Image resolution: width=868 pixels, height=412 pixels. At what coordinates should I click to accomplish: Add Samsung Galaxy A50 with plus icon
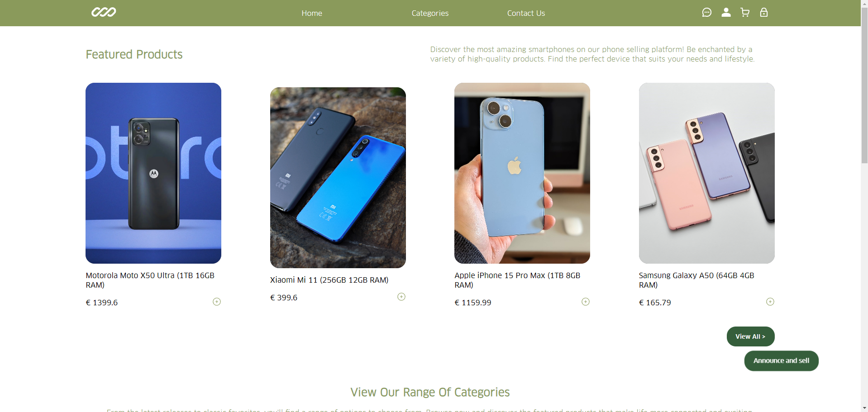[770, 302]
